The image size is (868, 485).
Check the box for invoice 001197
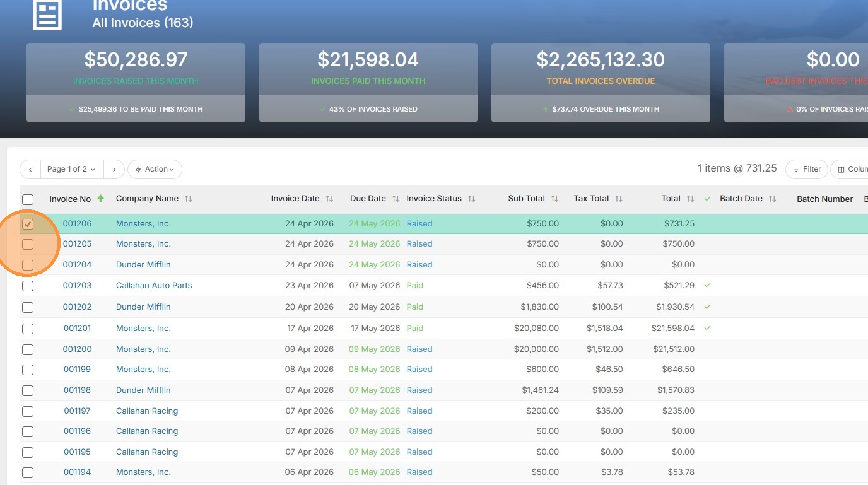(x=28, y=411)
